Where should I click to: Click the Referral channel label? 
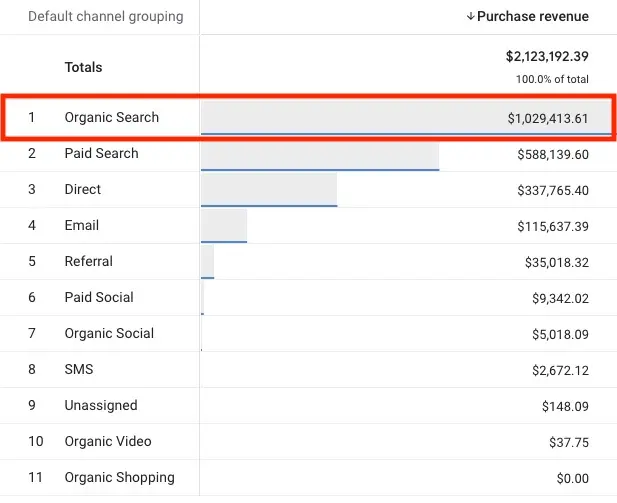(88, 262)
